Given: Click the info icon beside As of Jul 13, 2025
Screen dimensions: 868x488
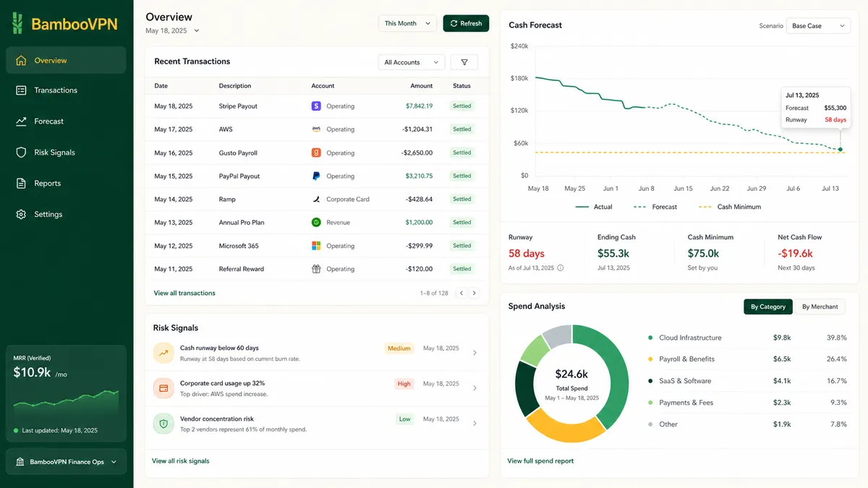Looking at the screenshot, I should (x=561, y=267).
